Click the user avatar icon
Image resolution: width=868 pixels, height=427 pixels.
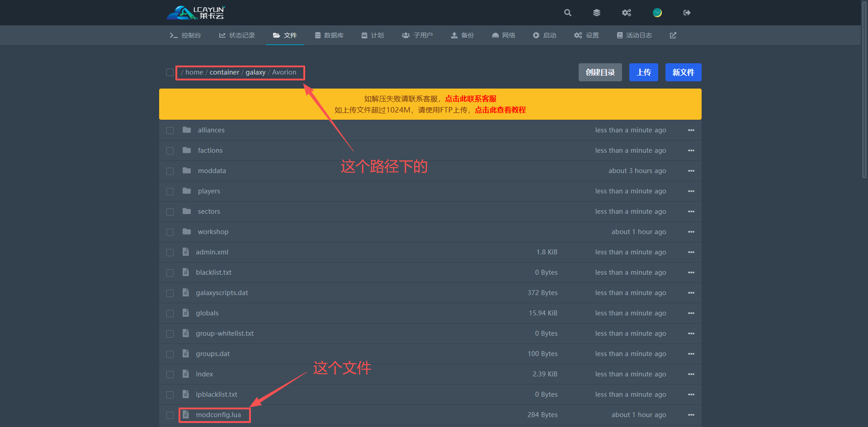tap(657, 13)
